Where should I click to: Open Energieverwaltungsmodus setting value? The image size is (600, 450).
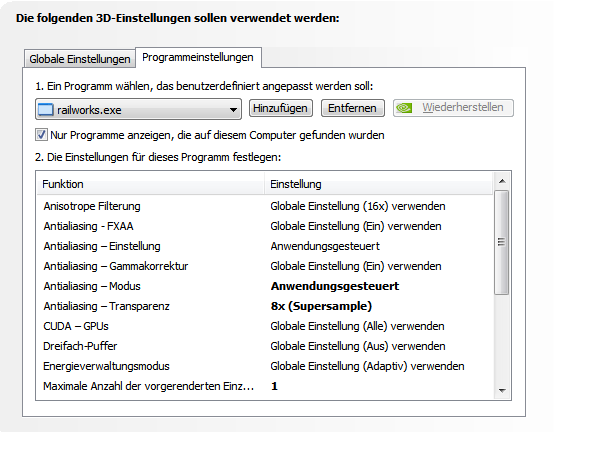(367, 366)
